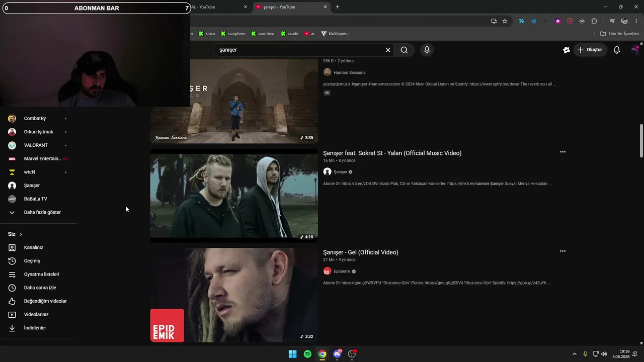The height and width of the screenshot is (362, 644).
Task: Visit the Hamam Sessions channel name
Action: (349, 72)
